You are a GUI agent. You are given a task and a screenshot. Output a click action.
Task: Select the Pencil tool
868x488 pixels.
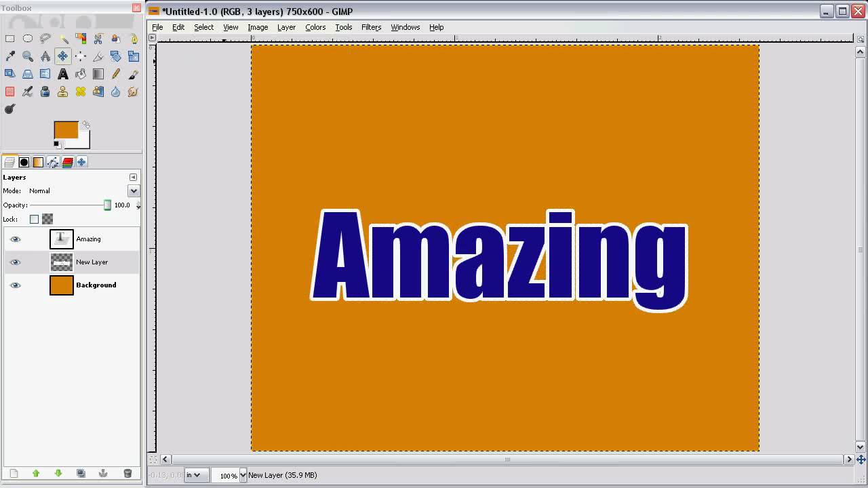116,74
